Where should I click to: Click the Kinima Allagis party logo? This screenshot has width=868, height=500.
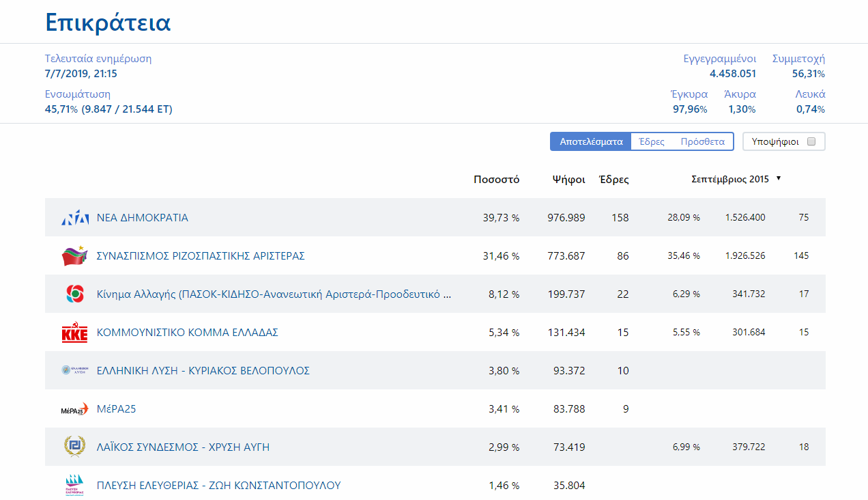(75, 294)
